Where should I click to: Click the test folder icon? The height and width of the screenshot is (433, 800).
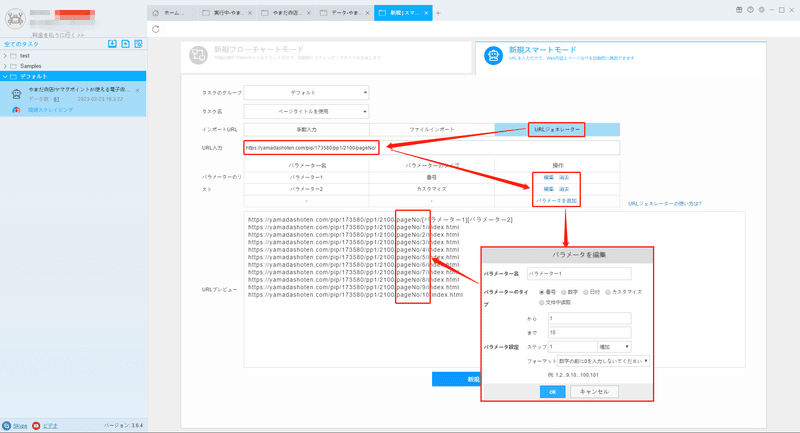click(14, 56)
